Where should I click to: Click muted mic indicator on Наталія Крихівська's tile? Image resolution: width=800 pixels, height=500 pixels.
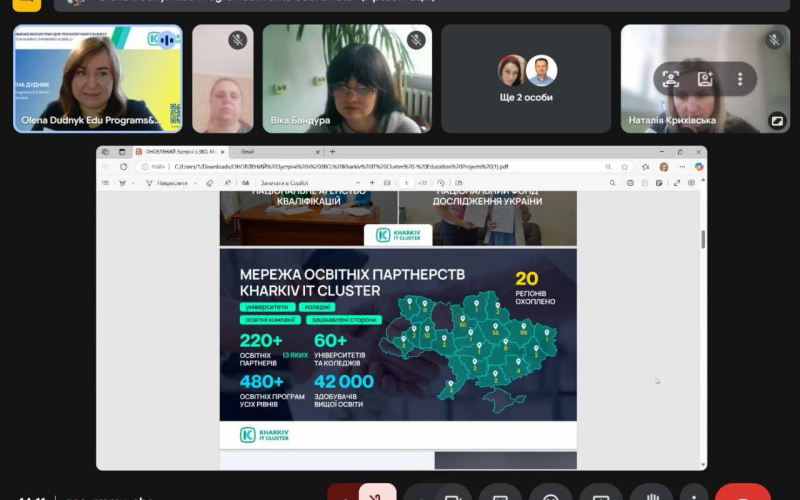point(774,40)
